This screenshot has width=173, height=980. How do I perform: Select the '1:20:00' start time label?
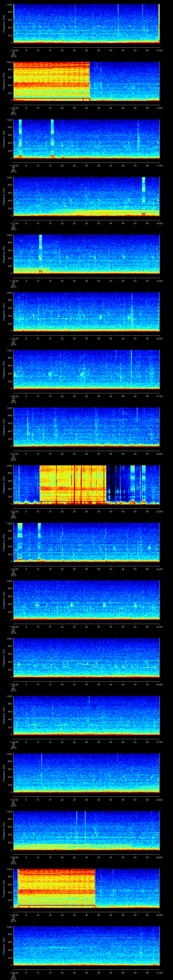coord(14,396)
